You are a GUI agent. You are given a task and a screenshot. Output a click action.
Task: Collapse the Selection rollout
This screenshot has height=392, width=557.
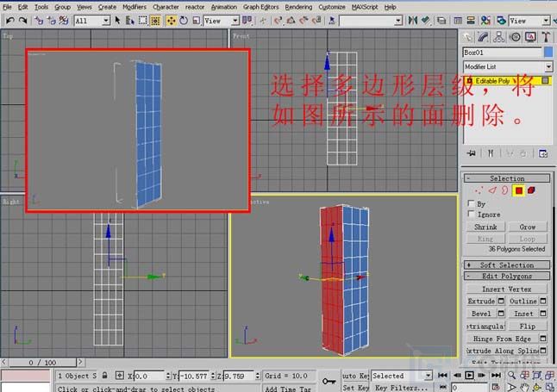[507, 178]
